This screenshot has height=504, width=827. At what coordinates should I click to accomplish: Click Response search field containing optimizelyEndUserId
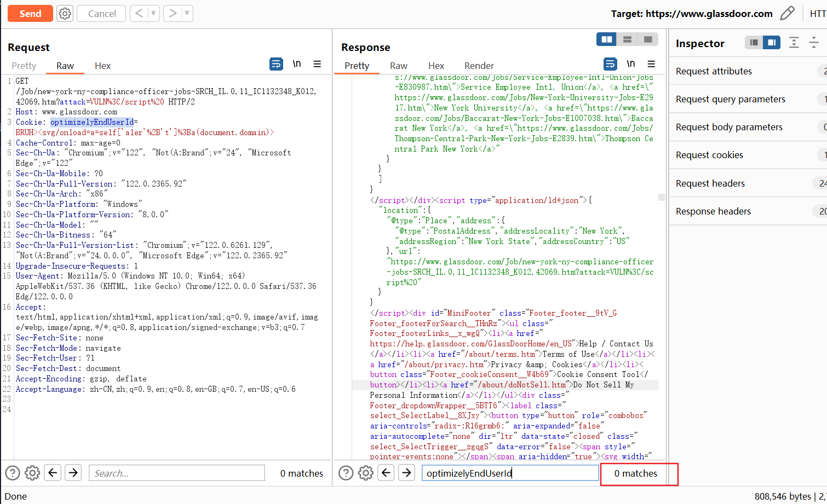click(x=510, y=473)
